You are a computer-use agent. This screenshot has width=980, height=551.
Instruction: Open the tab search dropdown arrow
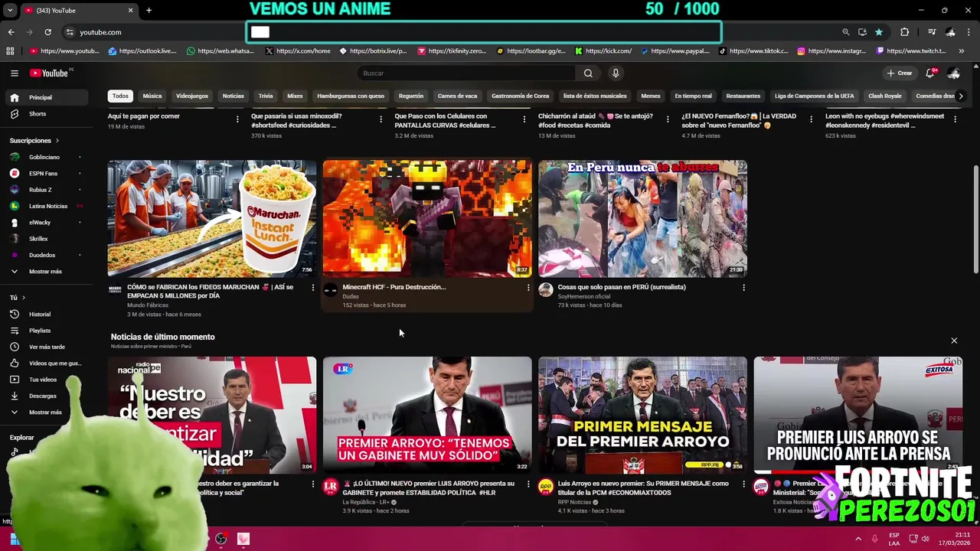[x=10, y=10]
